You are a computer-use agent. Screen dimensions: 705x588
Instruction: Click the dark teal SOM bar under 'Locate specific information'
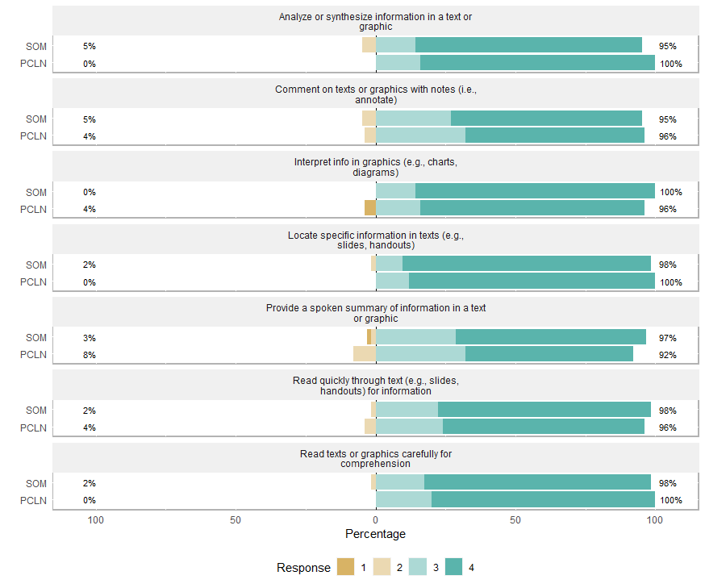[526, 264]
